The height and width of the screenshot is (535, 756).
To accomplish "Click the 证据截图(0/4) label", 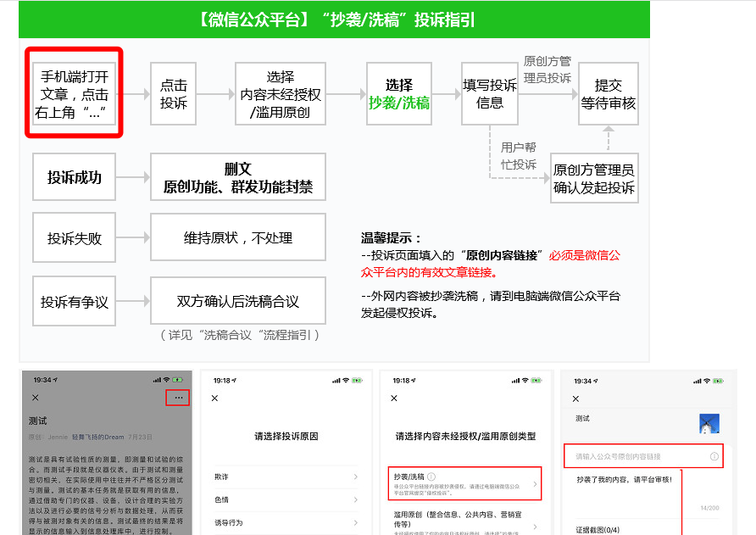I will pyautogui.click(x=598, y=530).
